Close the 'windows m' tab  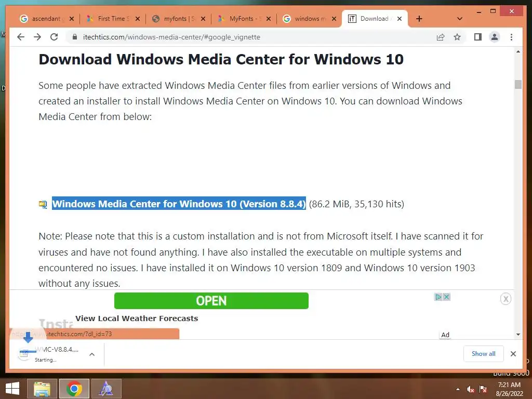pyautogui.click(x=334, y=19)
